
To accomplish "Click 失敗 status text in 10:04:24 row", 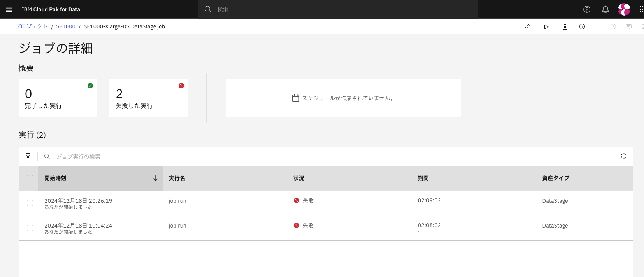I will [x=308, y=226].
